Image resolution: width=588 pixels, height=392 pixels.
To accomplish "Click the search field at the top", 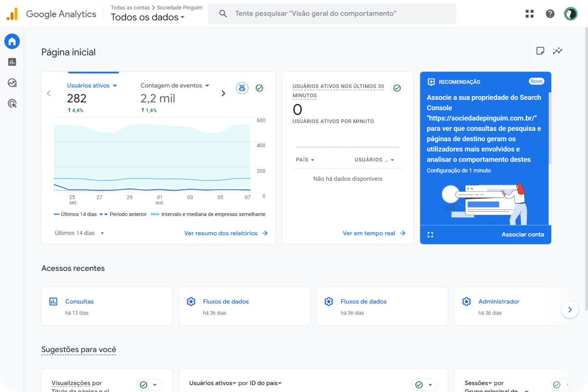I will [332, 14].
